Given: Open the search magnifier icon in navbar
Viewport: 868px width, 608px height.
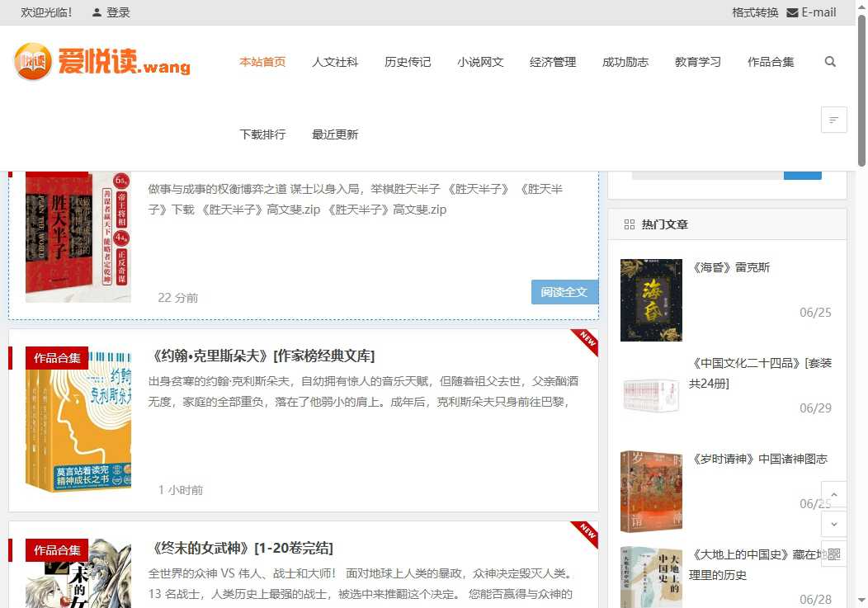Looking at the screenshot, I should [830, 62].
